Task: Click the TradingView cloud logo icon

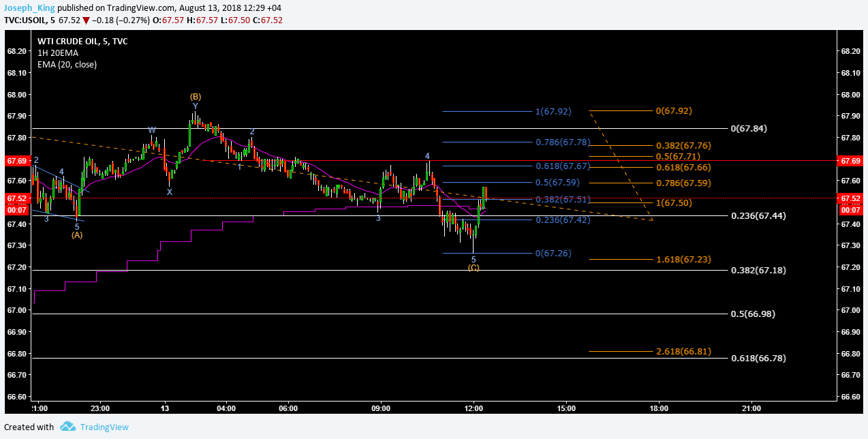Action: point(67,427)
